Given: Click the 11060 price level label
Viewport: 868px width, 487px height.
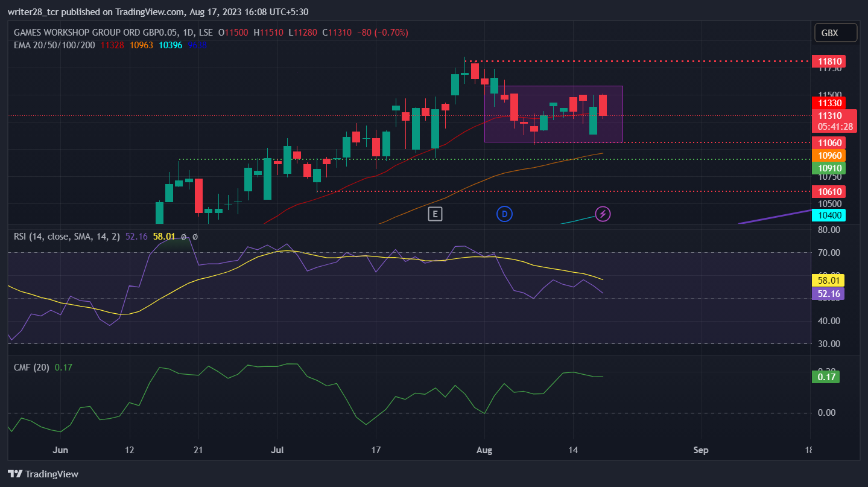Looking at the screenshot, I should 828,143.
